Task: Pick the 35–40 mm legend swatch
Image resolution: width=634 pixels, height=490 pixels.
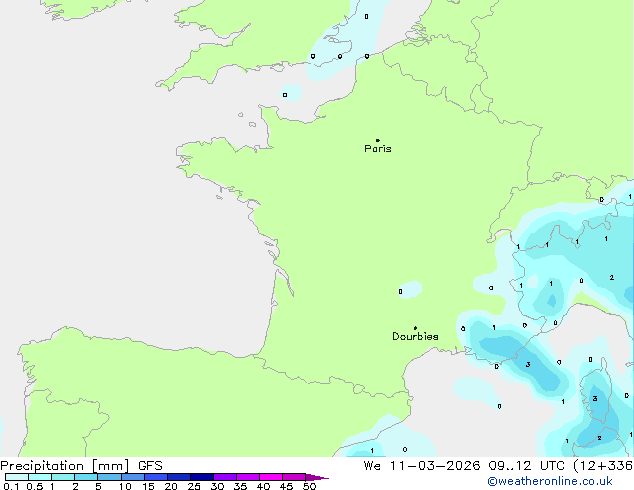Action: (x=247, y=477)
